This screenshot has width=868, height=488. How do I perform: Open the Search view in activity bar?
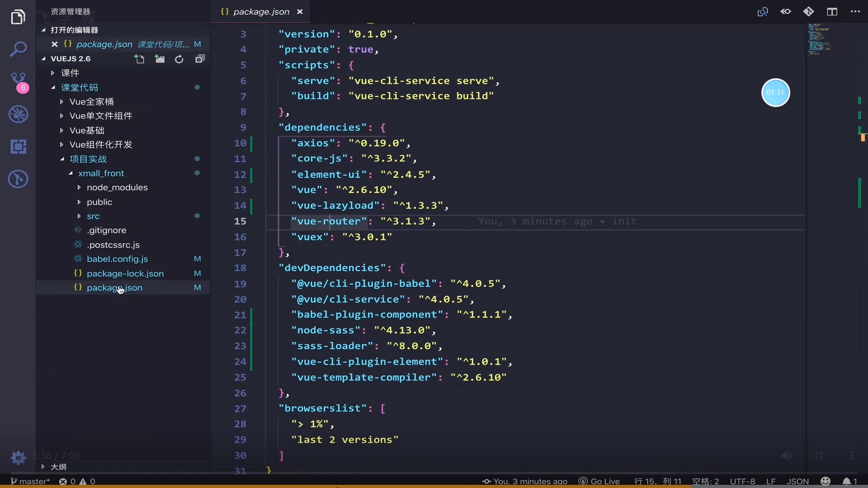click(18, 49)
